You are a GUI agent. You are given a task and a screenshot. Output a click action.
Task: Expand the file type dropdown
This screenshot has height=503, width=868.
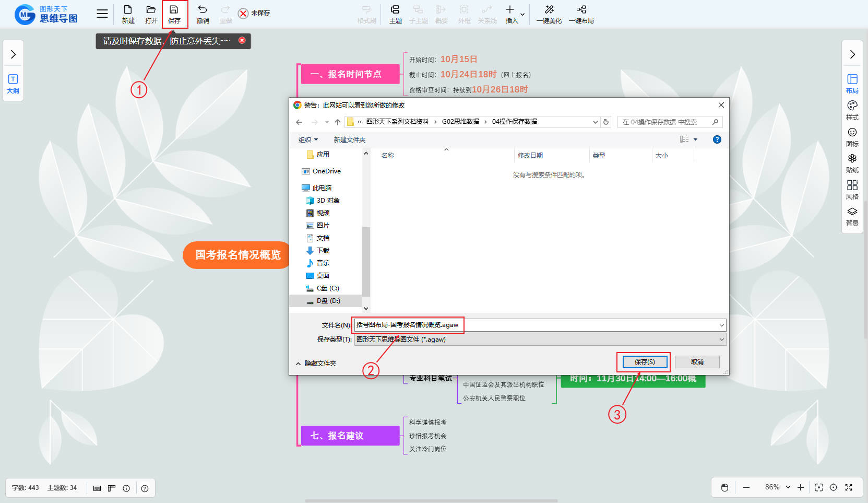721,340
